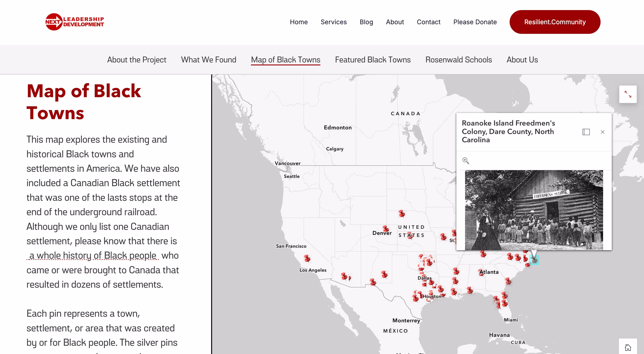The width and height of the screenshot is (644, 354).
Task: Switch to Featured Black Towns tab
Action: tap(373, 59)
